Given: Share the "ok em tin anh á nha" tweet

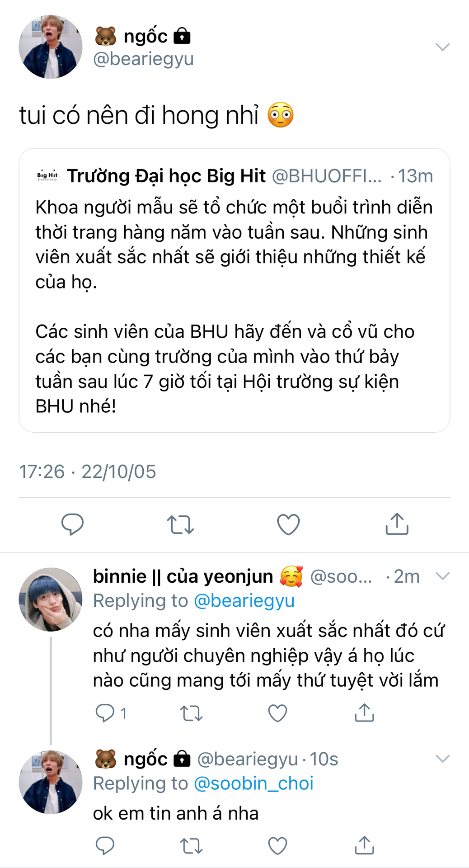Looking at the screenshot, I should 364,845.
